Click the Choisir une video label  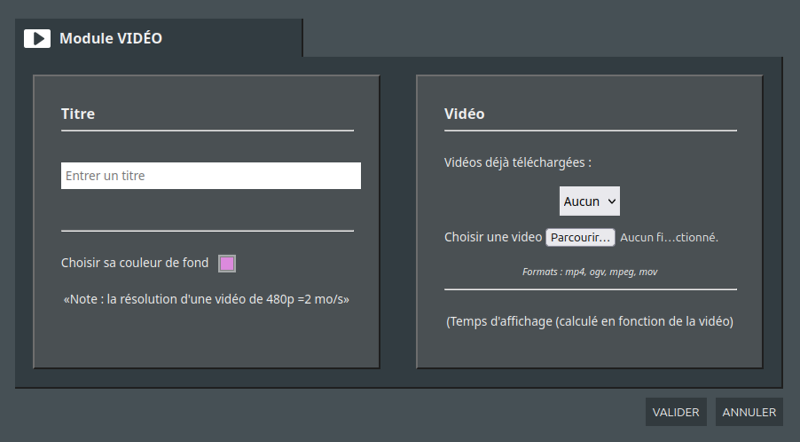pos(493,237)
